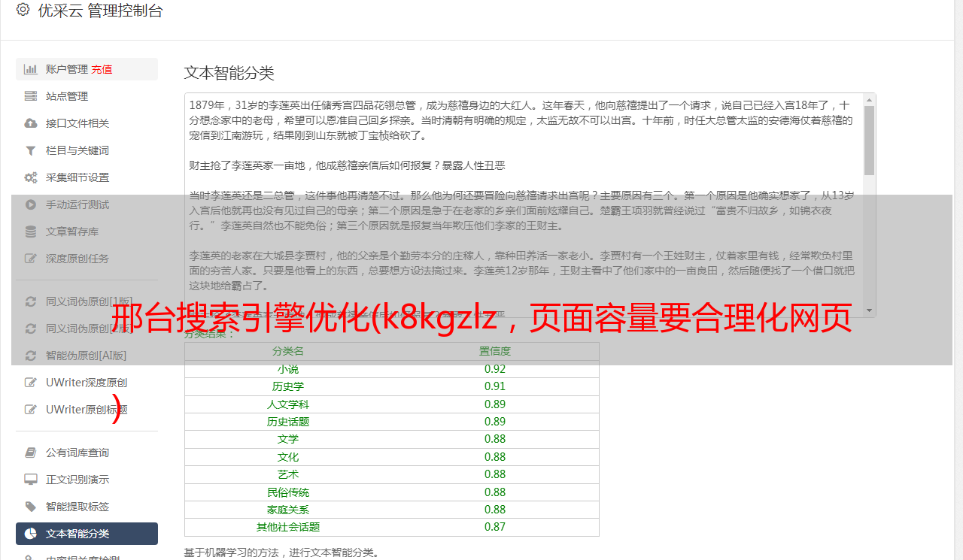The image size is (963, 560).
Task: Select the 历史话题 category cell
Action: [288, 422]
